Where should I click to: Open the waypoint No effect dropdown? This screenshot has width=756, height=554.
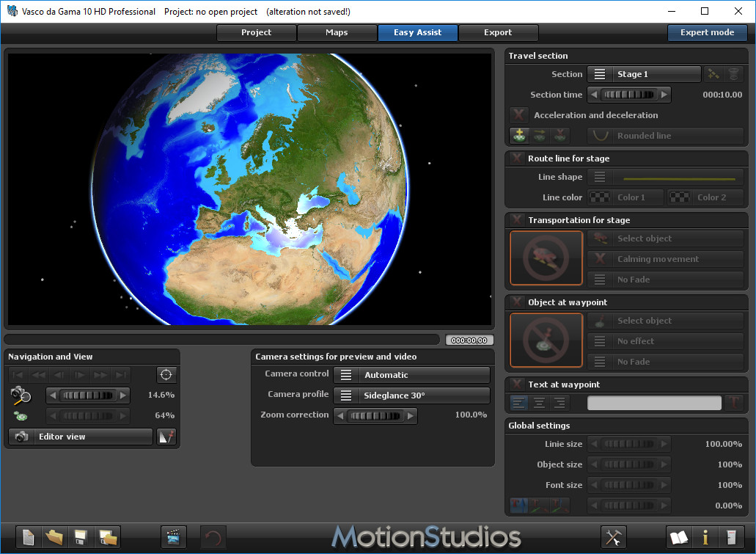[665, 341]
